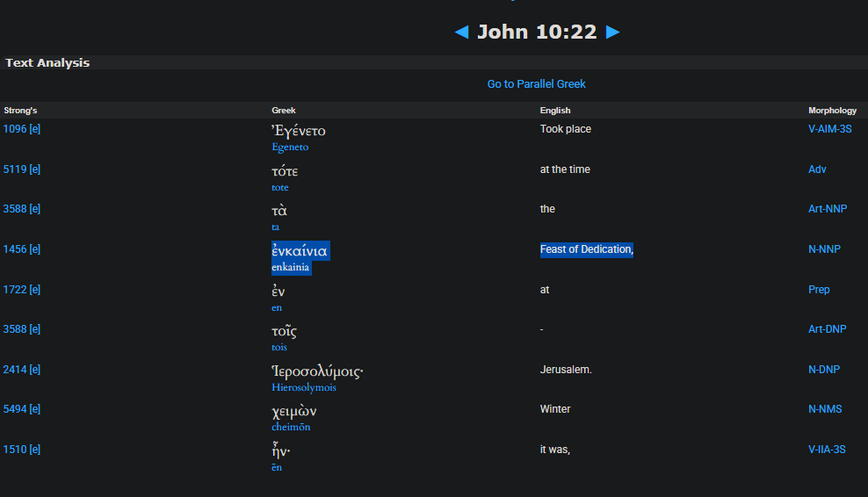Click the English gloss Jerusalem.
Screen dimensions: 868x497
[x=566, y=370]
